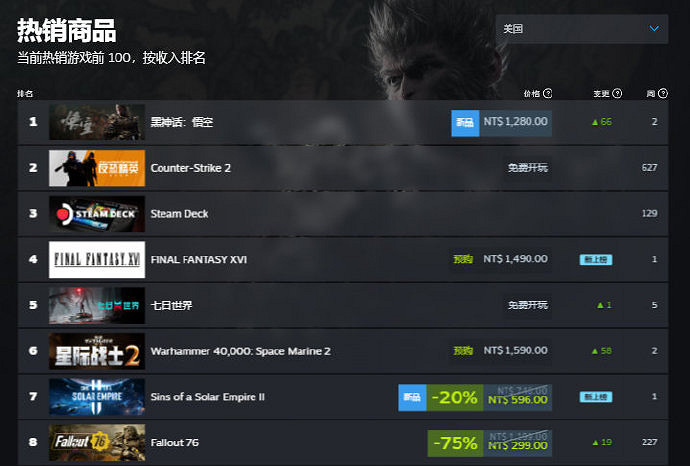
Task: Open the 黑神话：悟空 game thumbnail
Action: [97, 122]
